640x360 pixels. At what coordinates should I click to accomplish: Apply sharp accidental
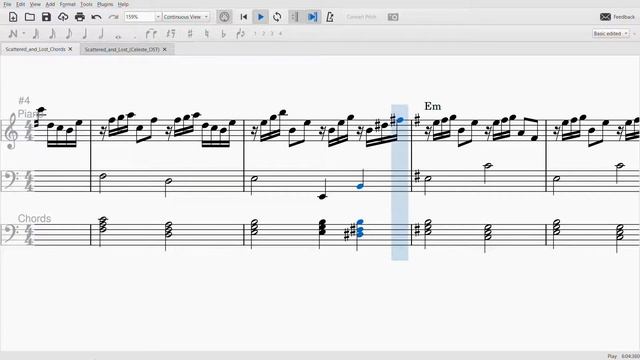190,34
